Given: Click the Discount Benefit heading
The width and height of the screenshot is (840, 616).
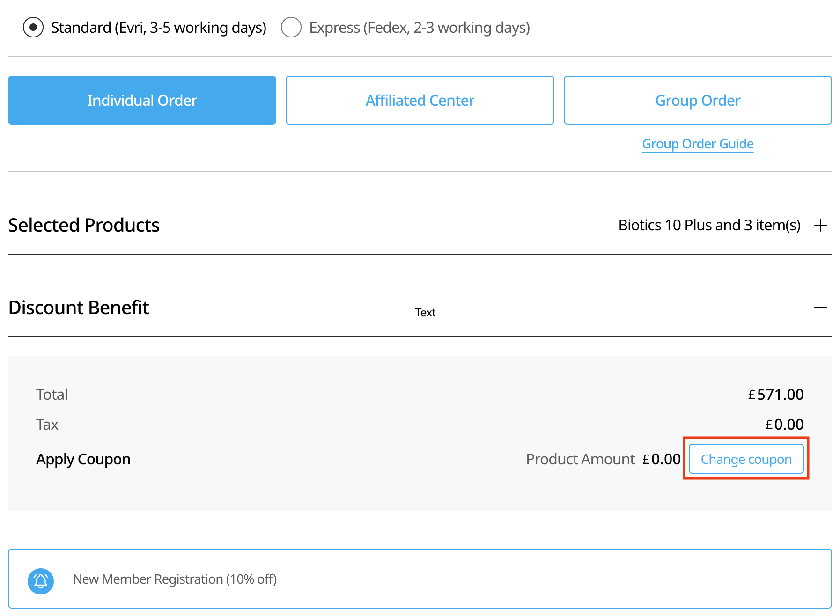Looking at the screenshot, I should [x=79, y=308].
